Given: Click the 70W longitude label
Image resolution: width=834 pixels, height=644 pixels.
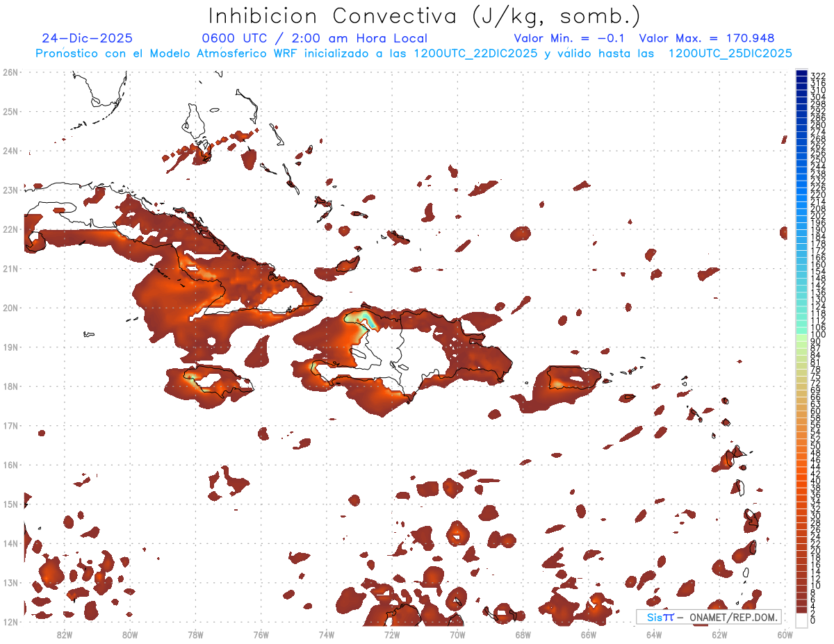Looking at the screenshot, I should (x=457, y=634).
